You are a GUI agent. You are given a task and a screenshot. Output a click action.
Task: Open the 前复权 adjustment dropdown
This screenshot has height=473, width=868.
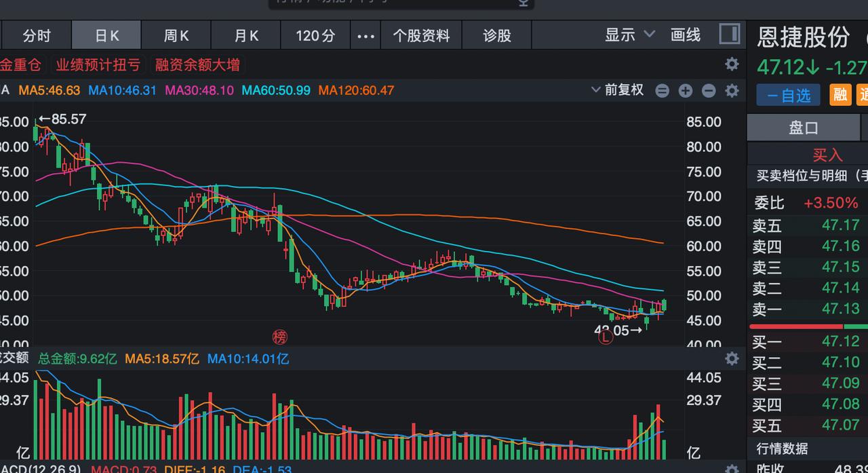pyautogui.click(x=617, y=90)
